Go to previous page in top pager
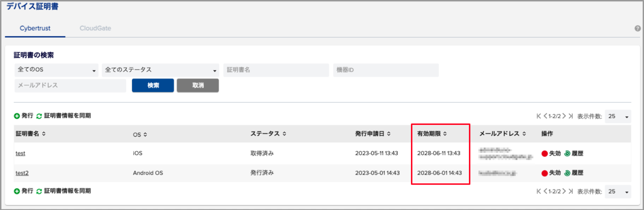 point(545,116)
